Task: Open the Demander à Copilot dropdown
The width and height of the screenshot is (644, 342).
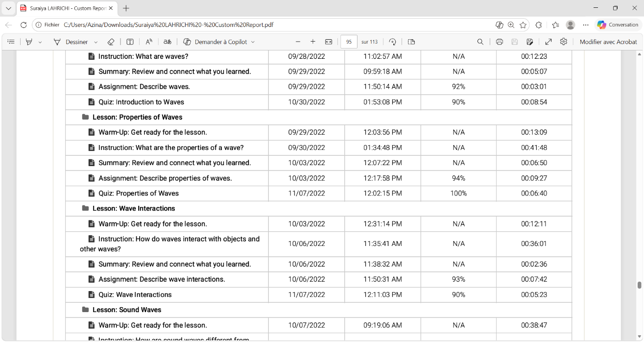Action: click(x=253, y=42)
